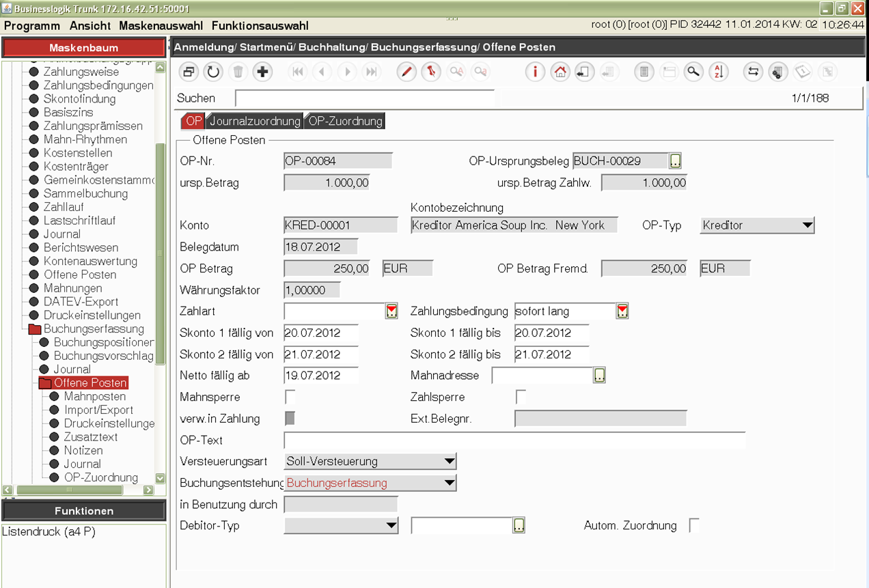Click into the OP-Text field
Screen dimensions: 869x588
514,440
